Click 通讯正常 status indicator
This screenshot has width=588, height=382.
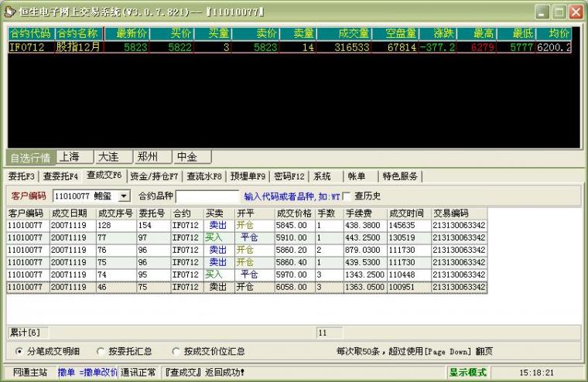click(138, 372)
